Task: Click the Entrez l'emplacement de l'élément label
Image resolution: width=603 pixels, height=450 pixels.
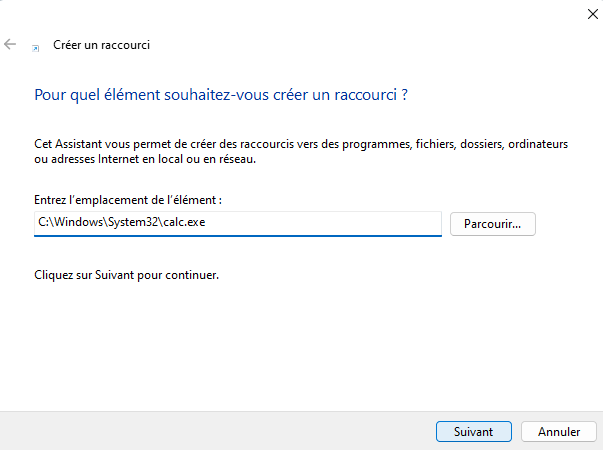Action: coord(128,200)
